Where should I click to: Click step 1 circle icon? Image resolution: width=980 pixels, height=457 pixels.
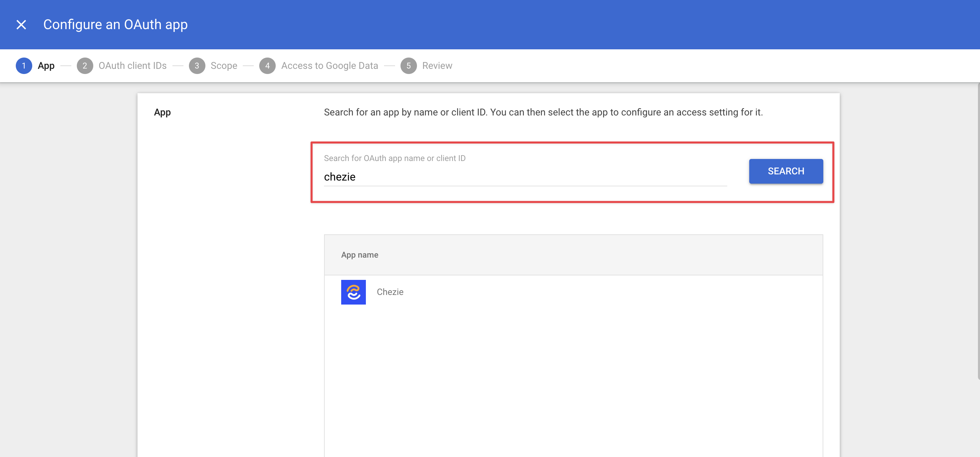[x=24, y=66]
